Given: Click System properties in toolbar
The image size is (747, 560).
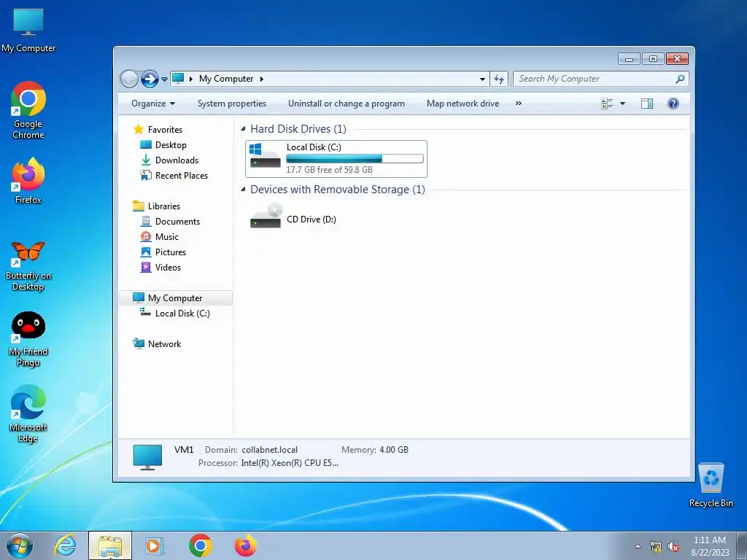Looking at the screenshot, I should tap(232, 104).
